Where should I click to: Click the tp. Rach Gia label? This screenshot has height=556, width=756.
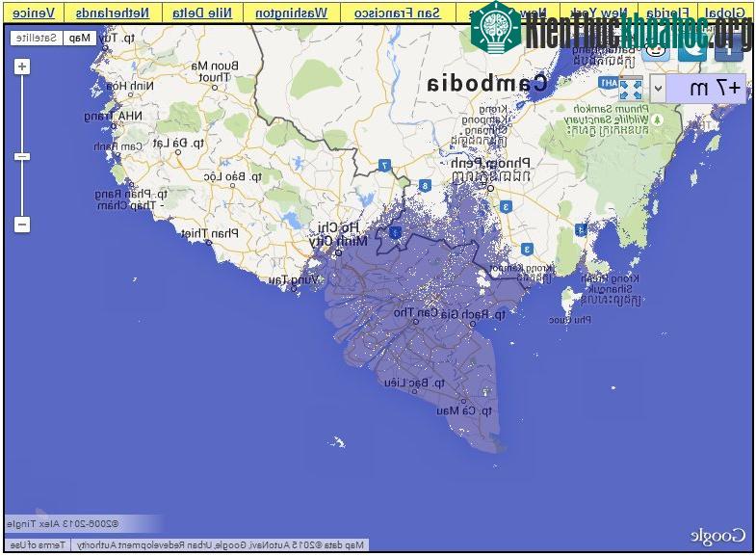[473, 315]
